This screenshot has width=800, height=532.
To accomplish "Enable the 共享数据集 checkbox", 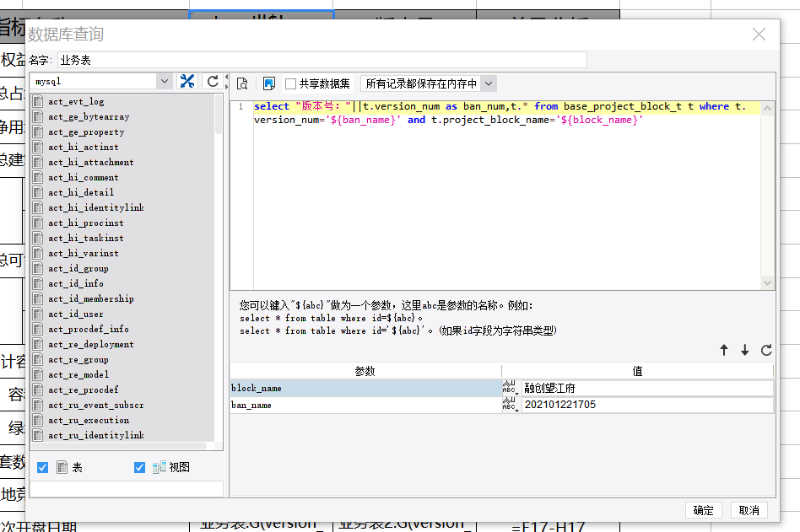I will tap(290, 83).
